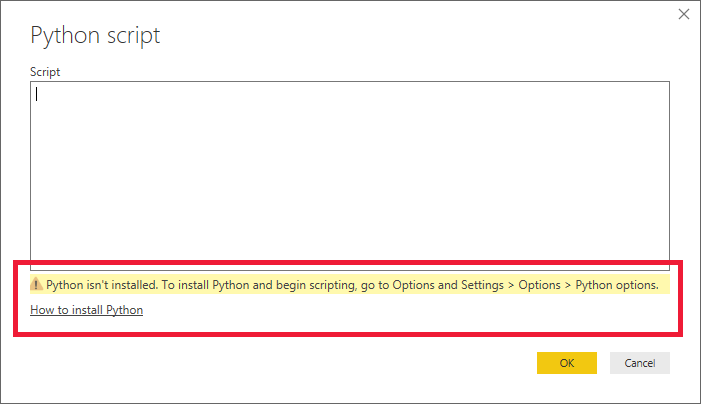This screenshot has height=404, width=701.
Task: Click the Python isn't installed warning message
Action: [200, 285]
